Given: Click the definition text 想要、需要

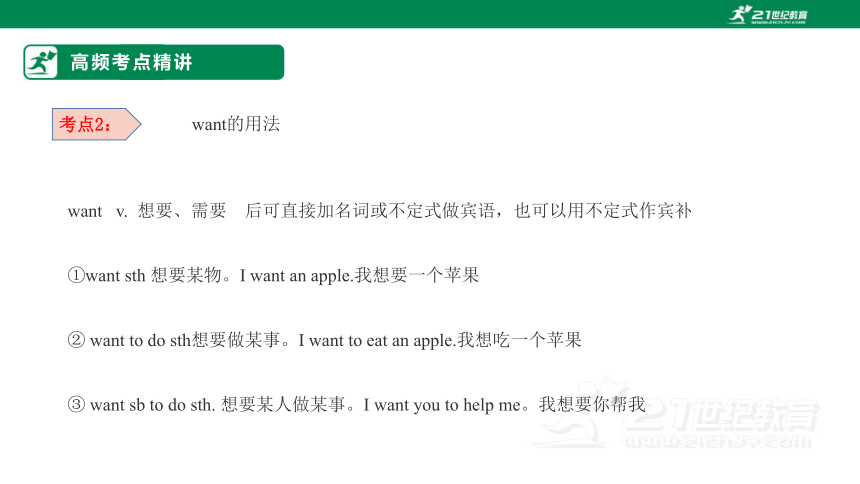Looking at the screenshot, I should point(182,211).
